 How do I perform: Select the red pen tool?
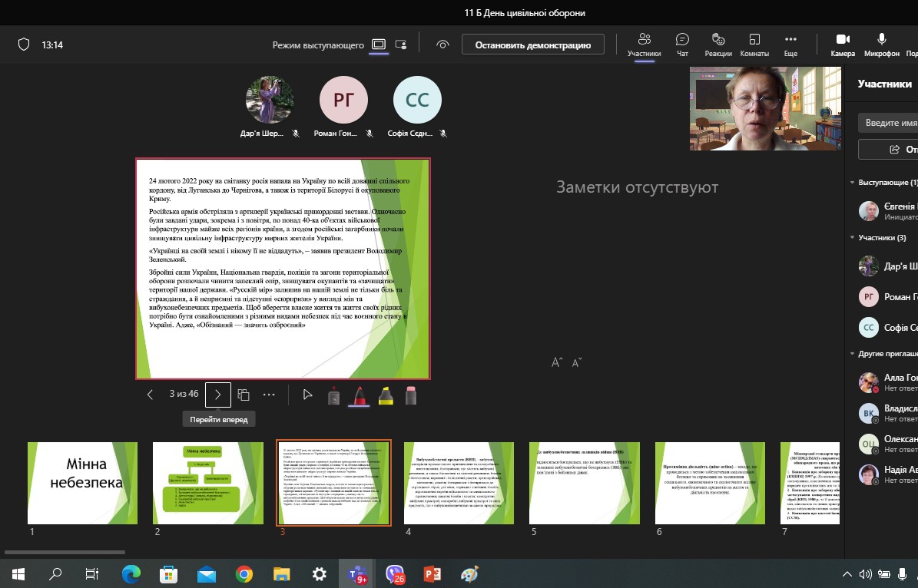coord(359,395)
